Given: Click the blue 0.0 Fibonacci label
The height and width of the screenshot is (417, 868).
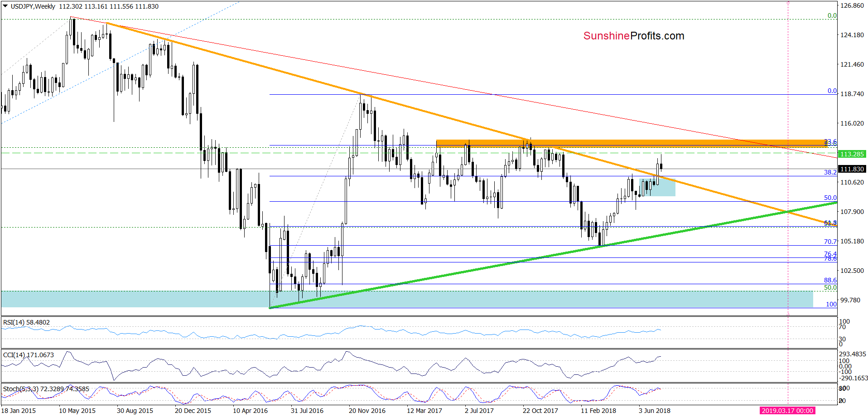Looking at the screenshot, I should (x=832, y=91).
